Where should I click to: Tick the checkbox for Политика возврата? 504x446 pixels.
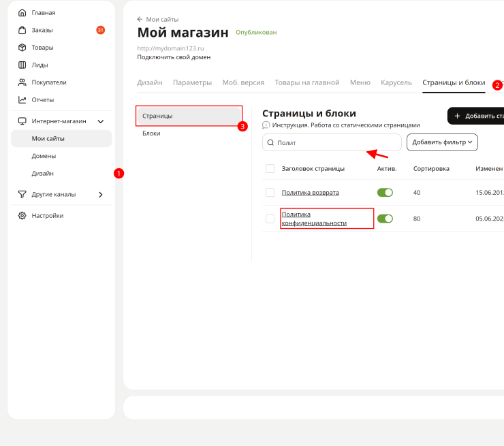[270, 193]
